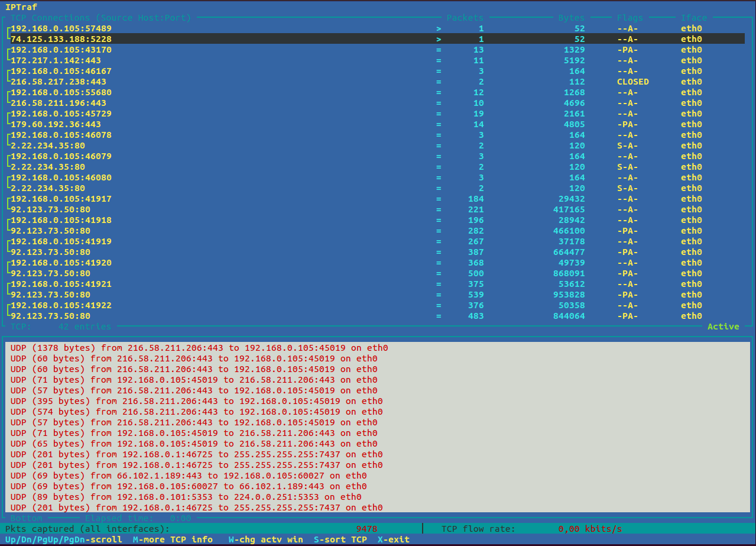Choose S-sort TCP in the key bar

340,539
